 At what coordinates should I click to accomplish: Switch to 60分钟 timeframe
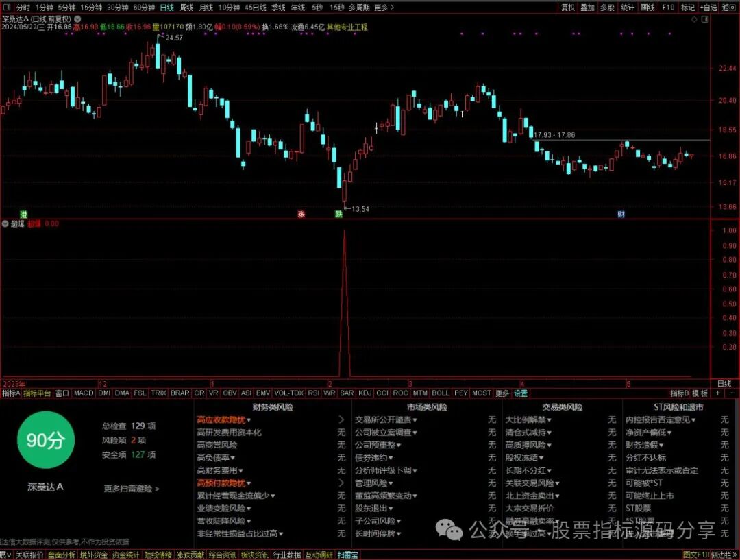point(144,7)
